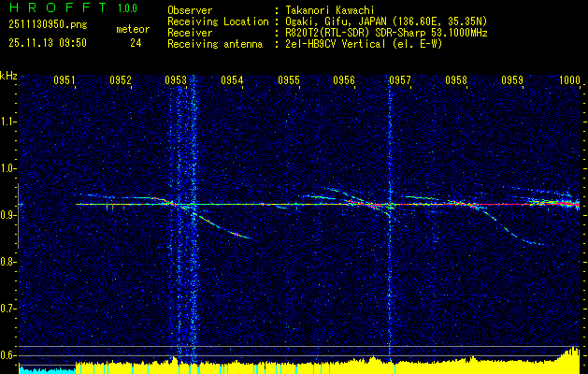
Task: Click the 0954 time marker
Action: [x=232, y=79]
